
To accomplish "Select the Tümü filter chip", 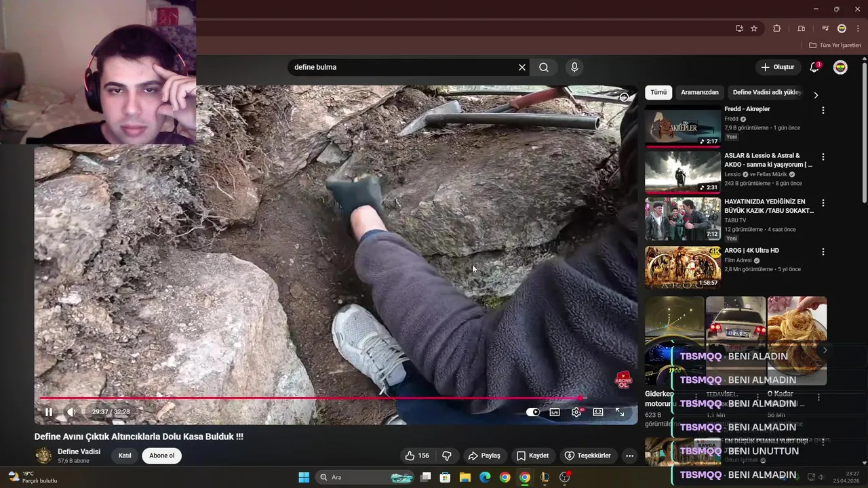I will pos(658,92).
